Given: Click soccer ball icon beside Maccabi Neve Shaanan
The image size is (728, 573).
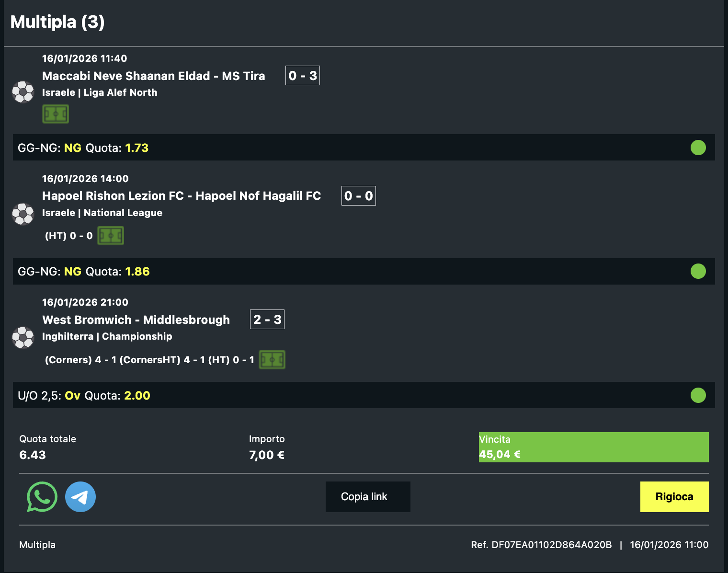Looking at the screenshot, I should click(23, 92).
